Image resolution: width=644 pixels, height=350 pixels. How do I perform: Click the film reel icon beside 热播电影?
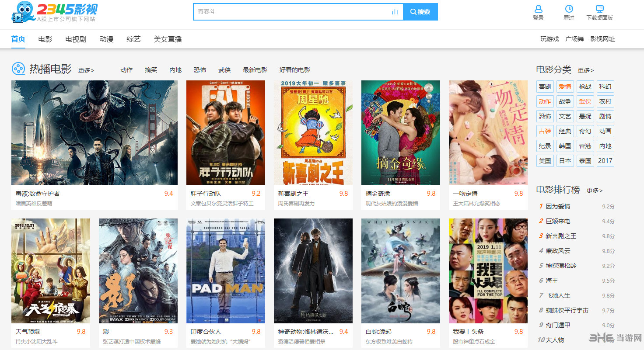18,69
